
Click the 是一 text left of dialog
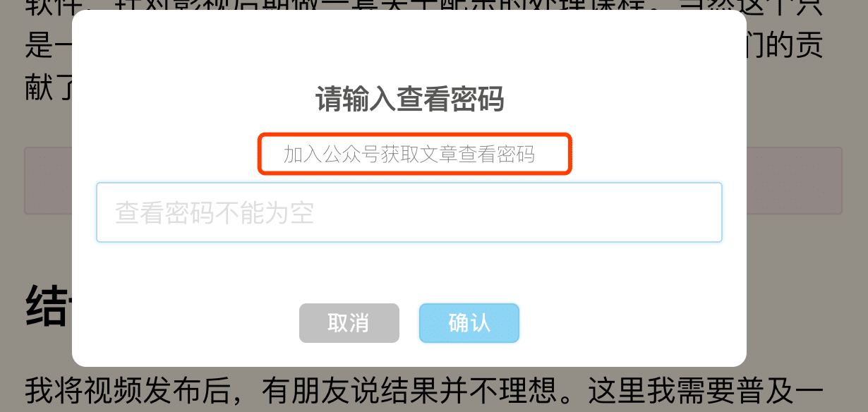pyautogui.click(x=48, y=47)
